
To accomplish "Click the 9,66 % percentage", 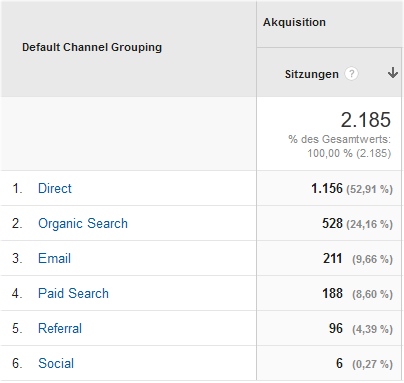I will (x=372, y=259).
